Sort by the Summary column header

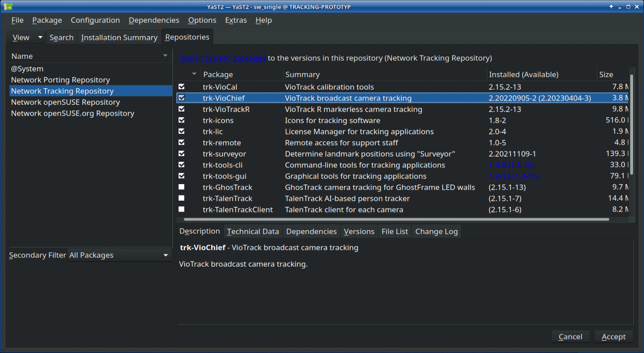click(x=385, y=74)
